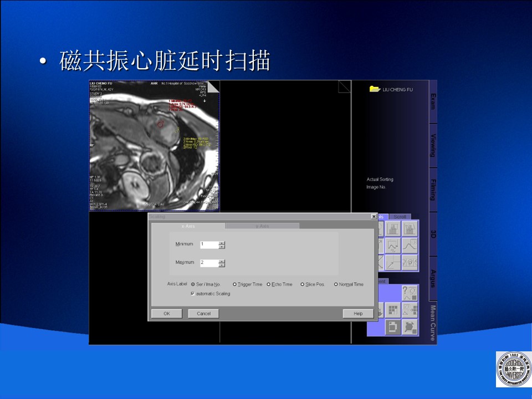Click the heart shape icon
Image resolution: width=532 pixels, height=399 pixels.
pos(410,328)
